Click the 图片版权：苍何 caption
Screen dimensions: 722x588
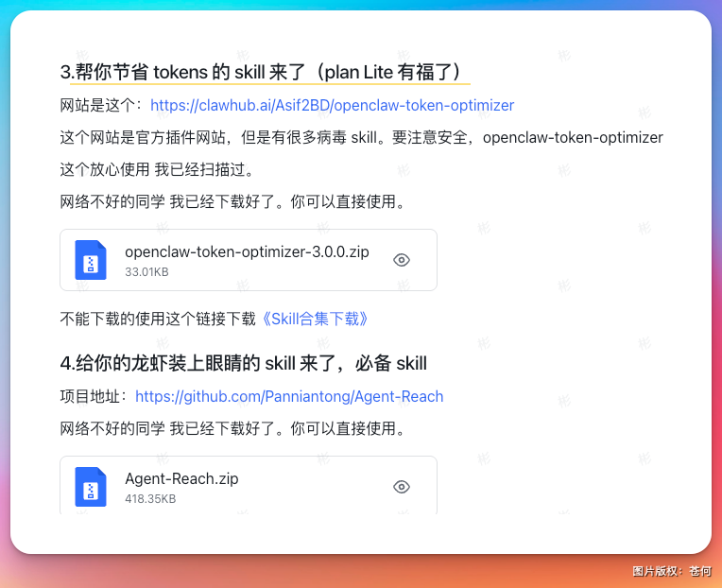(671, 571)
